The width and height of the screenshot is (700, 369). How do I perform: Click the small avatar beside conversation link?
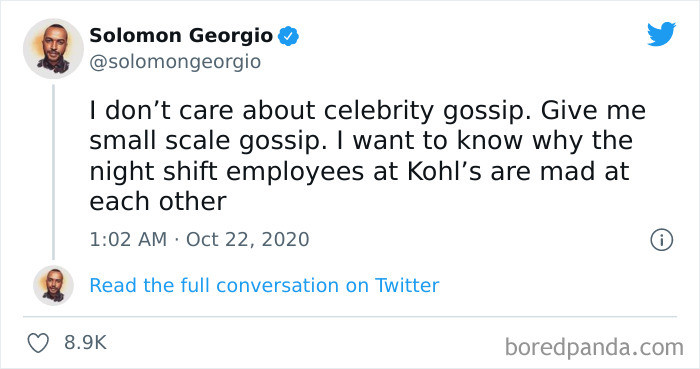tap(54, 285)
